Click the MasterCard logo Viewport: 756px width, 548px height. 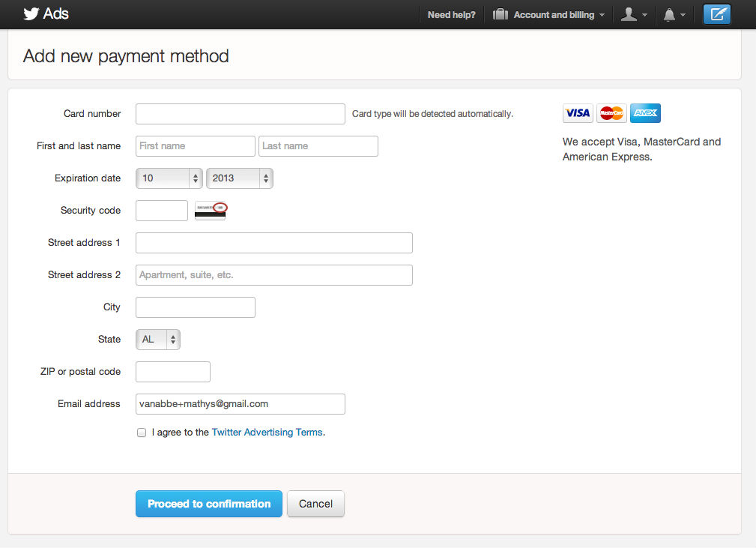[611, 113]
